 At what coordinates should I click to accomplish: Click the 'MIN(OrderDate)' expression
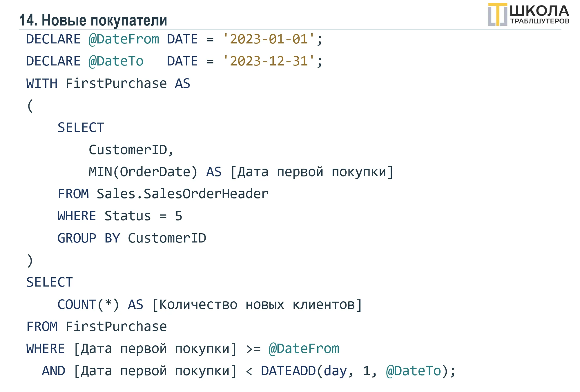[x=143, y=172]
